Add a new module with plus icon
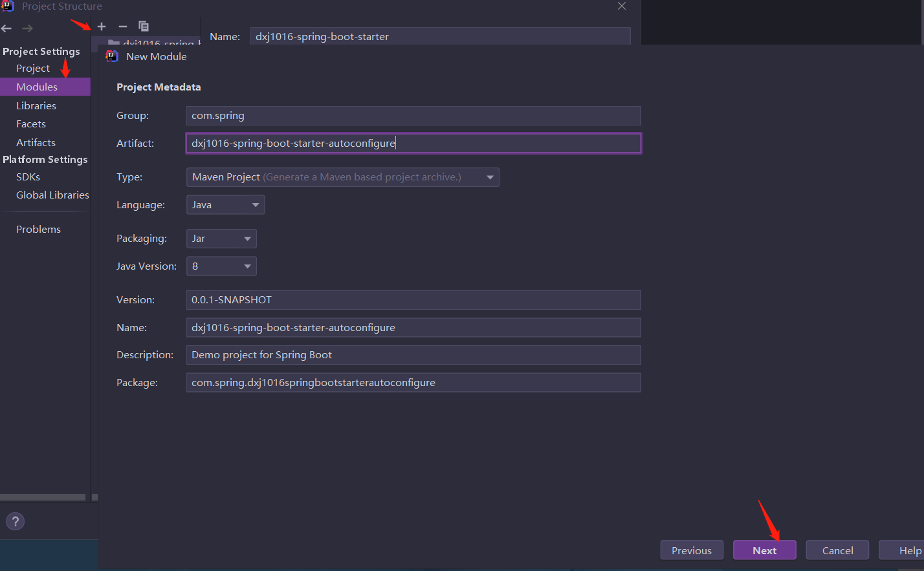The width and height of the screenshot is (924, 571). pyautogui.click(x=102, y=27)
